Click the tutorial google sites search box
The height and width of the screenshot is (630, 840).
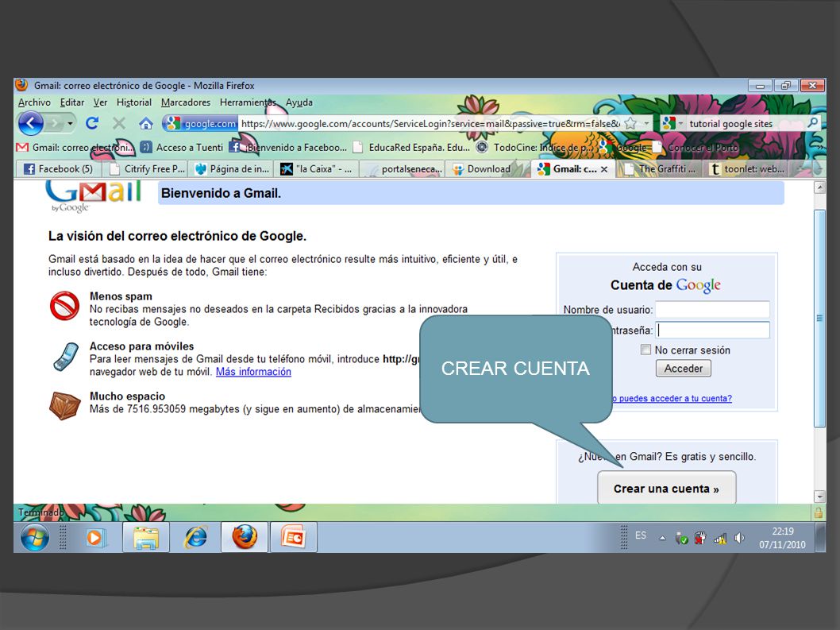coord(746,124)
